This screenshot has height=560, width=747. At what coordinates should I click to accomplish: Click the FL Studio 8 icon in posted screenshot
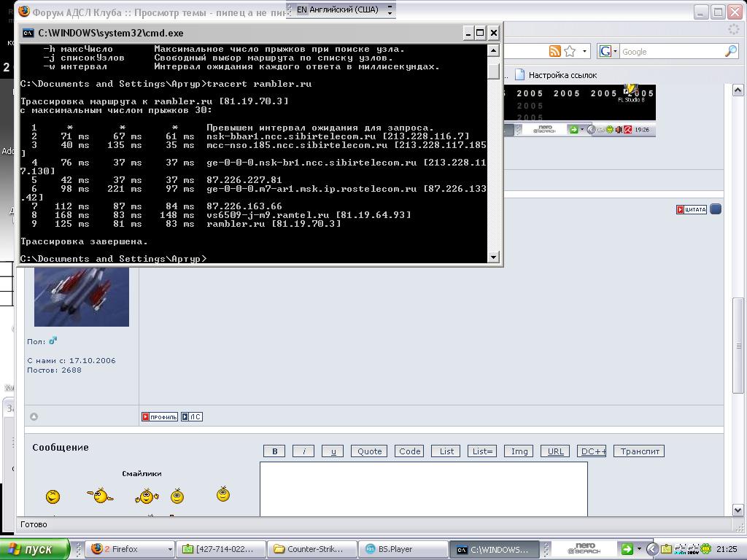click(631, 93)
